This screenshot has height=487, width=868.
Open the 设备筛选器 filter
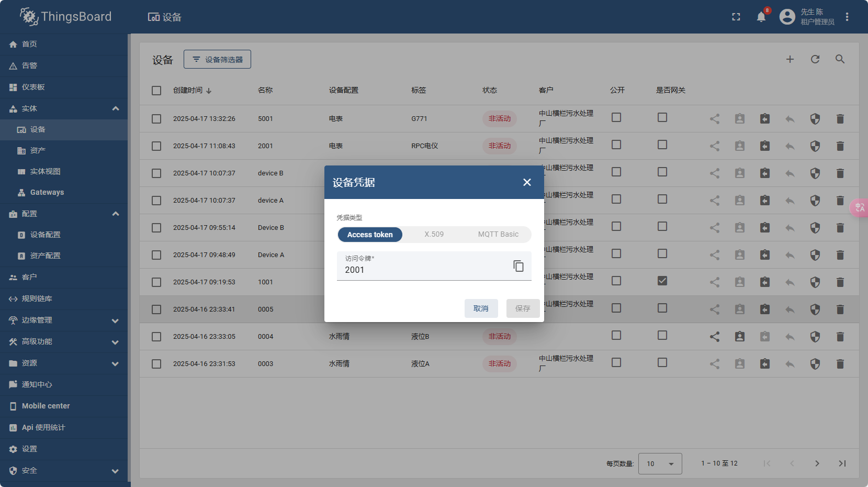coord(217,59)
